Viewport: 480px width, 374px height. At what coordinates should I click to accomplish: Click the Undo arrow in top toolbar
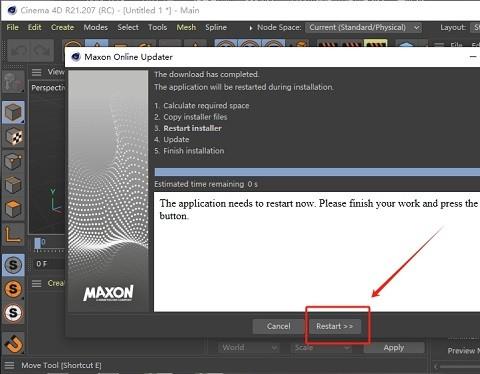click(x=18, y=51)
